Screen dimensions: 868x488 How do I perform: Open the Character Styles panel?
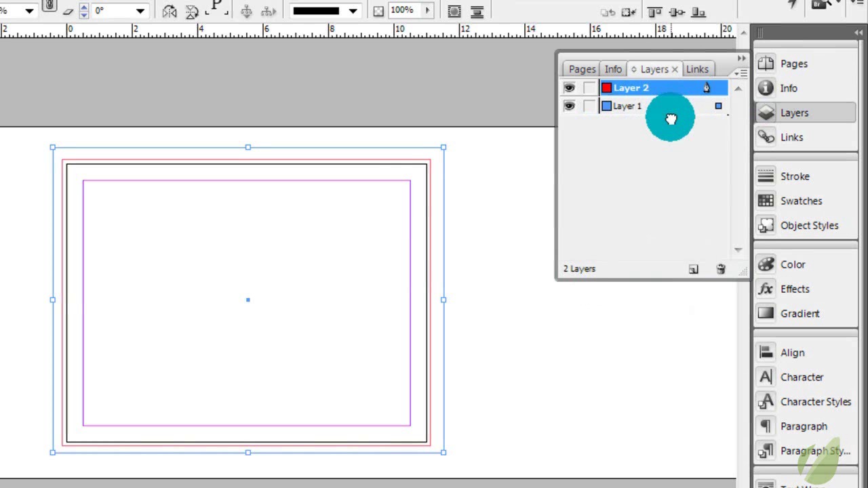[x=814, y=401]
